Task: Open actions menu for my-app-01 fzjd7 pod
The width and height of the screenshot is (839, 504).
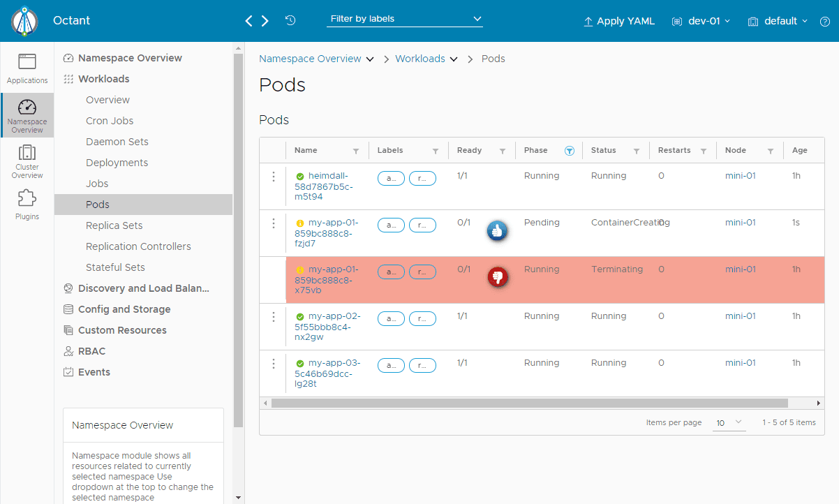Action: 274,224
